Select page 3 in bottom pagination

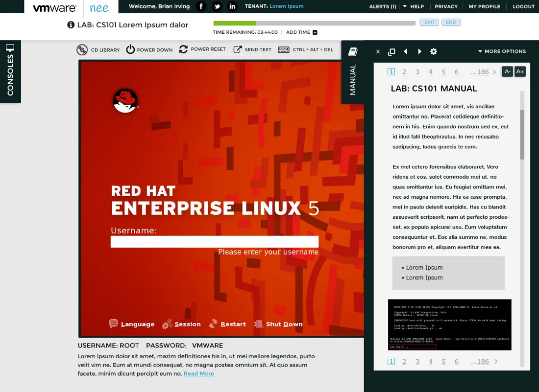pos(417,362)
